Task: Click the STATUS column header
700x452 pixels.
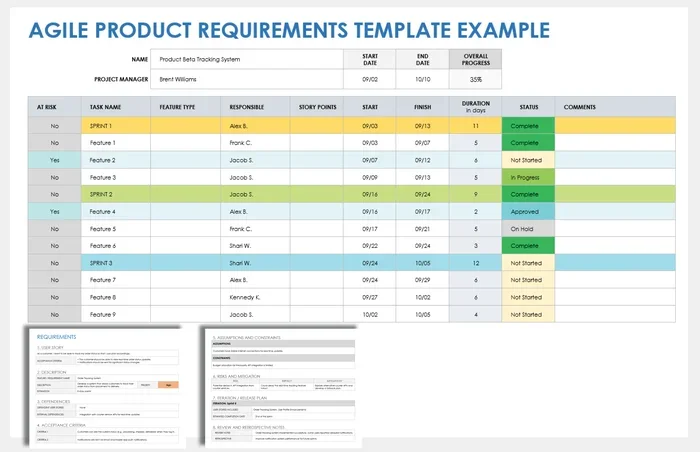Action: click(529, 107)
